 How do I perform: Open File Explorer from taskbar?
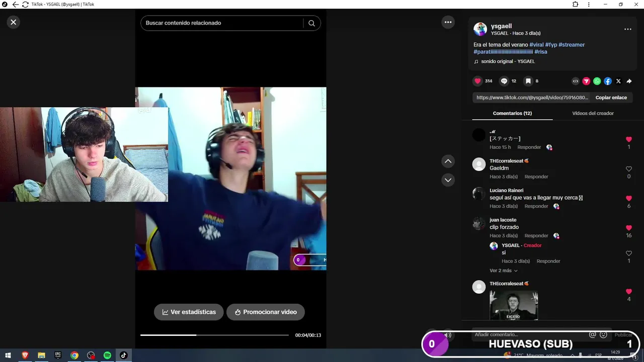pos(41,355)
